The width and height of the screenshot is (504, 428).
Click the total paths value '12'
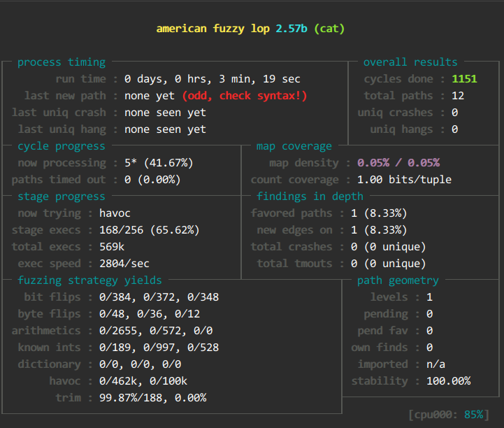click(x=458, y=96)
